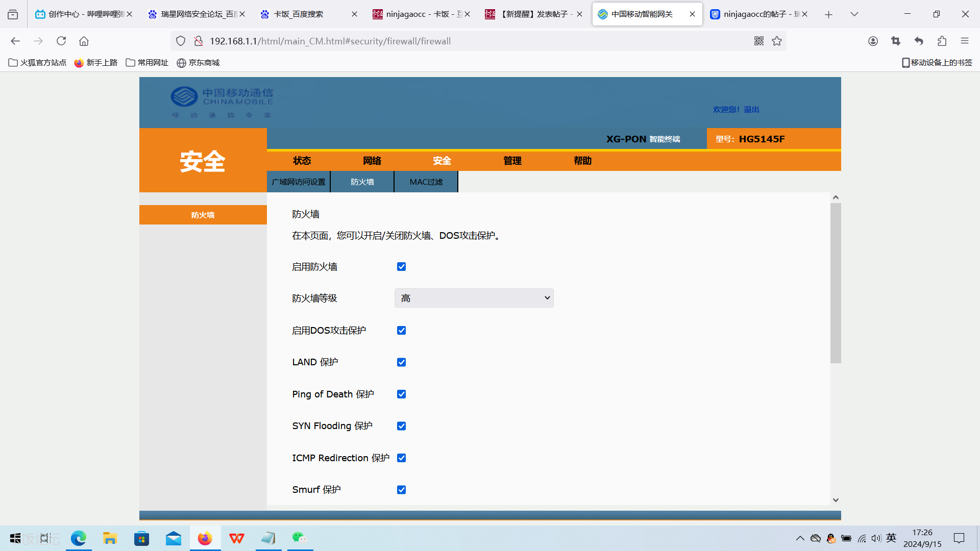Go back with the browser back arrow
This screenshot has height=551, width=980.
coord(15,41)
